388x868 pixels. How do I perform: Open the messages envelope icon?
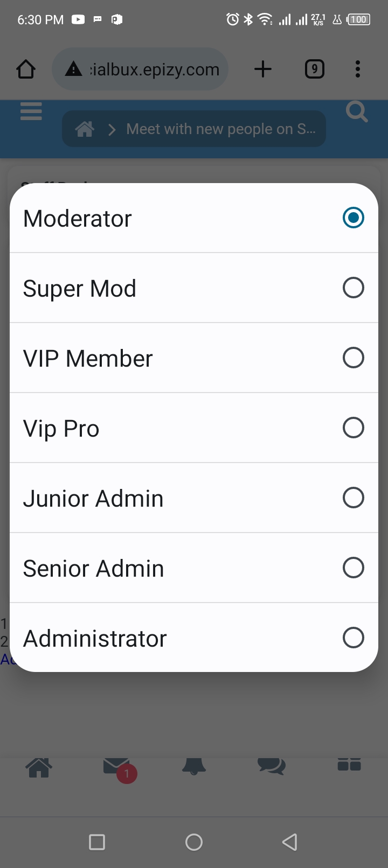point(115,766)
